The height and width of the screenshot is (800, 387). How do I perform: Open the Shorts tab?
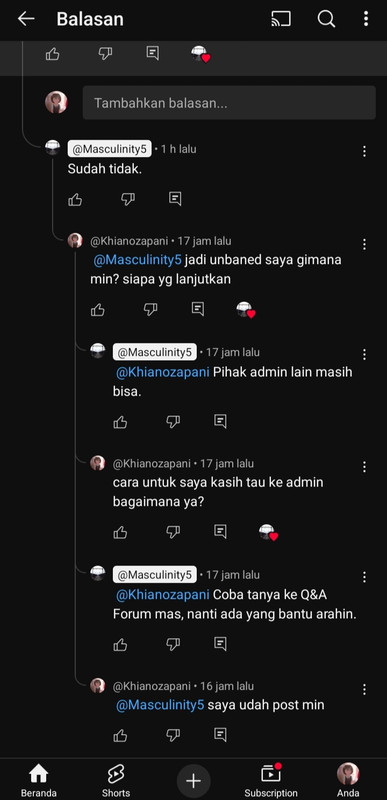point(116,781)
